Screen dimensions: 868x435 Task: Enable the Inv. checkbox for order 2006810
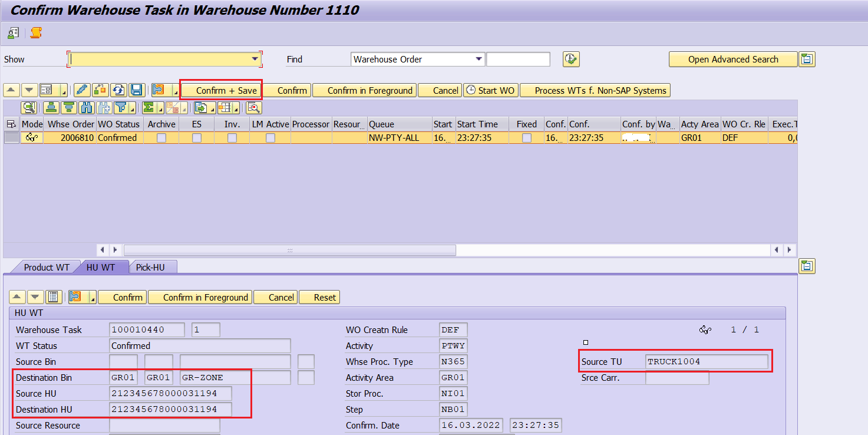[x=232, y=137]
